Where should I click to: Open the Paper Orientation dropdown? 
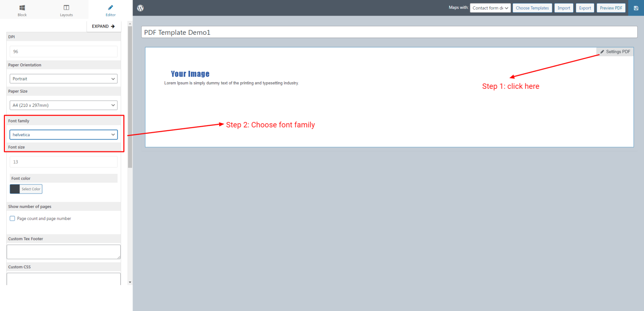[x=63, y=78]
